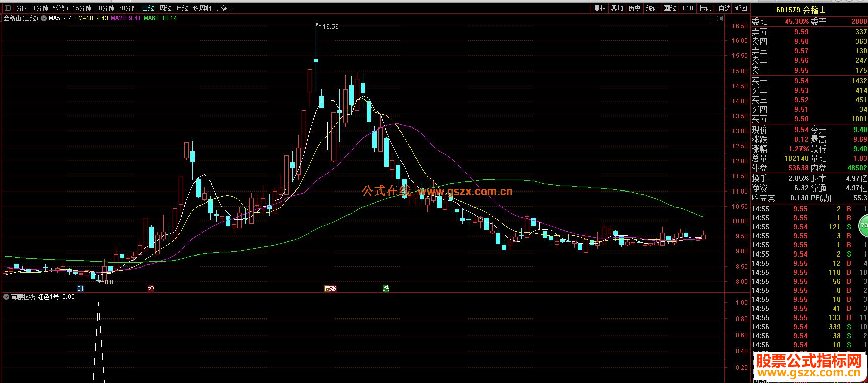Select the 卖四 order book row
The height and width of the screenshot is (383, 868).
tap(809, 41)
